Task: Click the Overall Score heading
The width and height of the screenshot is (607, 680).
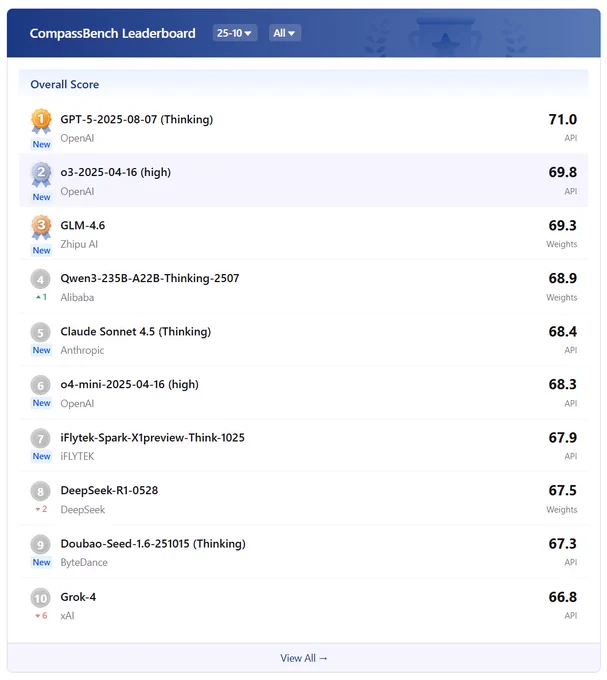Action: pyautogui.click(x=65, y=84)
